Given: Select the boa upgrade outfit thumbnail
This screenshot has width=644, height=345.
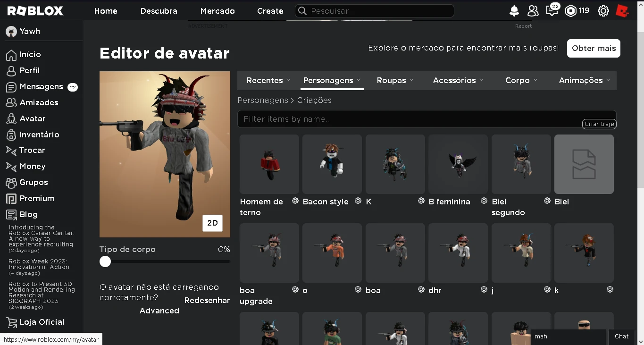Looking at the screenshot, I should click(x=269, y=253).
